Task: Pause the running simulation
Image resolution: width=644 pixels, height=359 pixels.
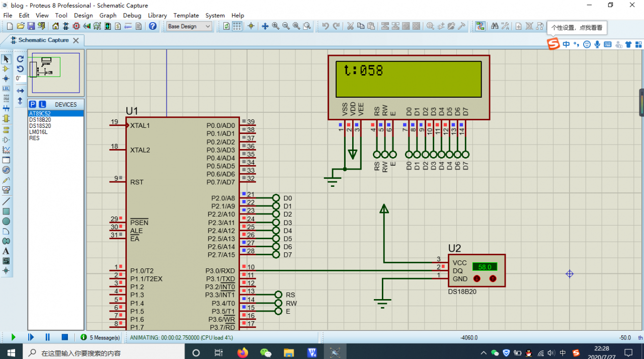Action: coord(48,337)
